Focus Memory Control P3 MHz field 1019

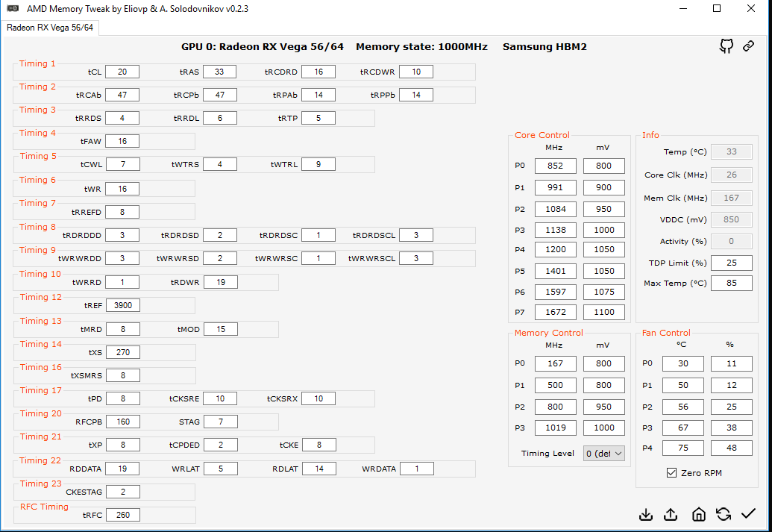click(556, 428)
